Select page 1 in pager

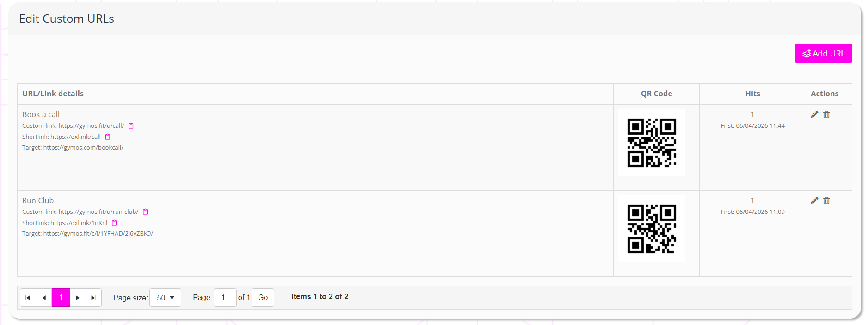pyautogui.click(x=61, y=298)
